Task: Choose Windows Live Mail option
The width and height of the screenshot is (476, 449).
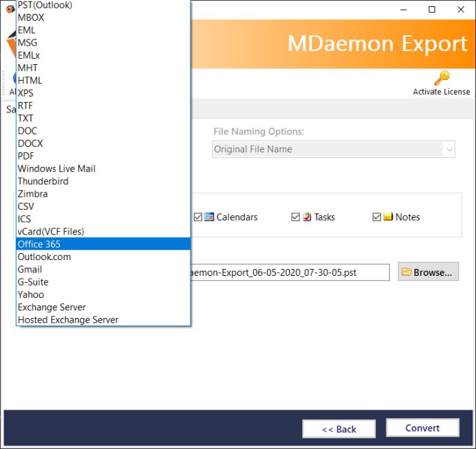Action: pyautogui.click(x=103, y=169)
